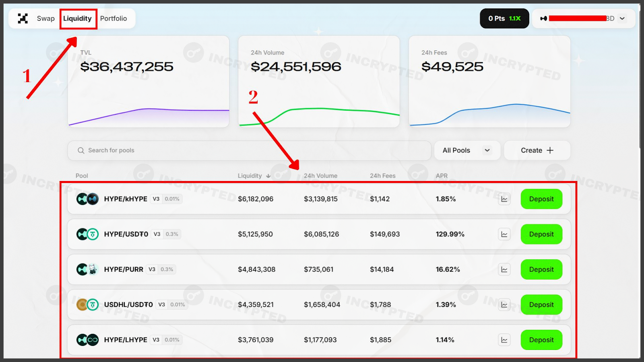Image resolution: width=644 pixels, height=362 pixels.
Task: Open chart icon for HYPE/kHYPE pool
Action: [x=504, y=199]
